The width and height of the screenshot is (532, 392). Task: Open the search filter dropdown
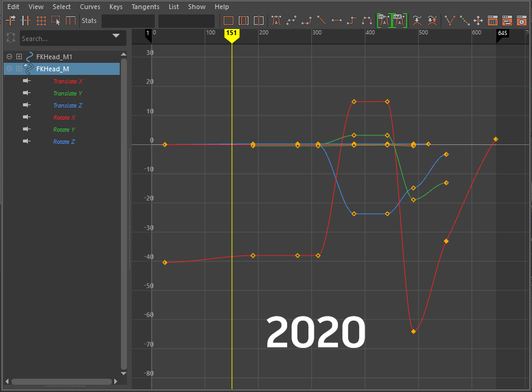point(115,38)
